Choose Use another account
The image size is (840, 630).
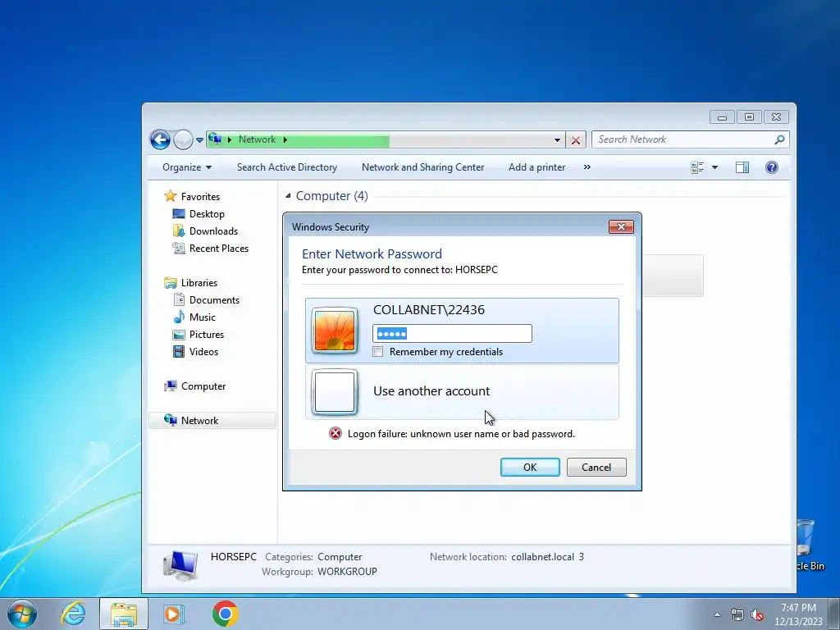462,392
